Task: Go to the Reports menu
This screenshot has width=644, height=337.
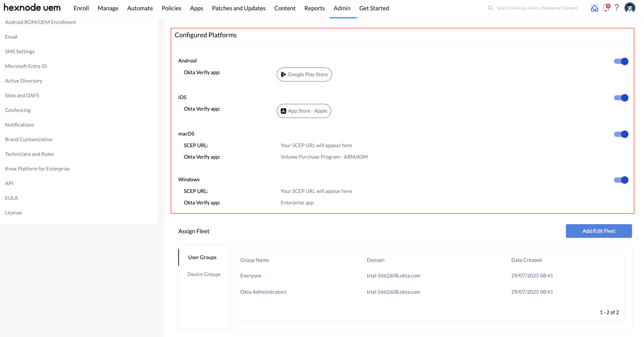Action: point(314,8)
